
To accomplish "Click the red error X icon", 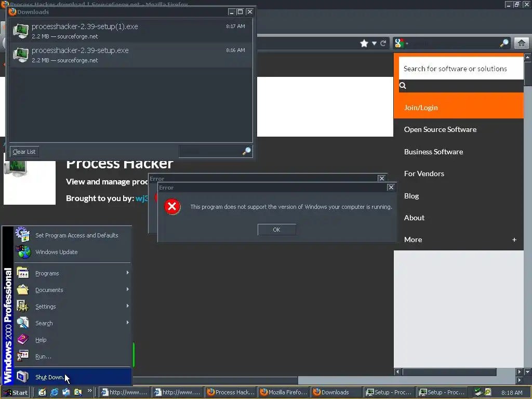I will point(172,207).
